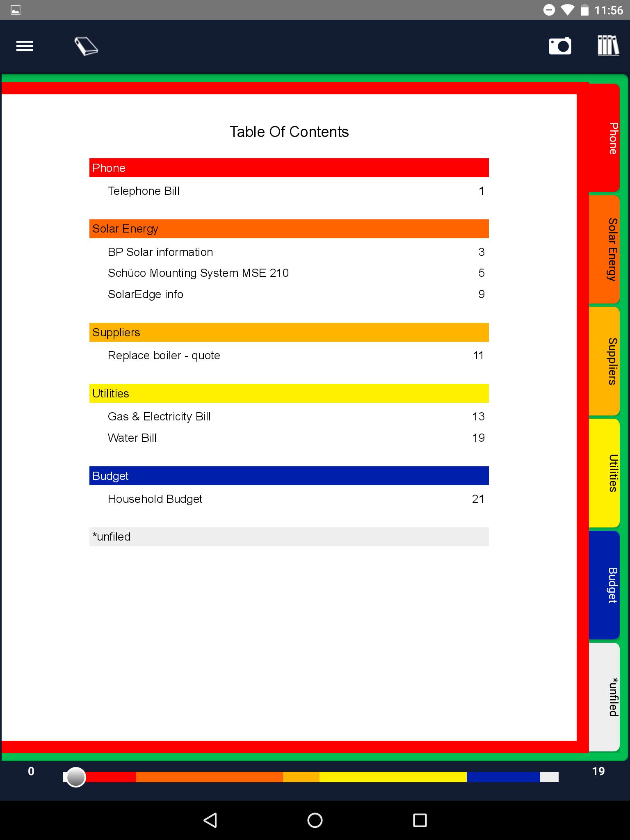Tap the recent apps square button
This screenshot has width=630, height=840.
coord(420,820)
